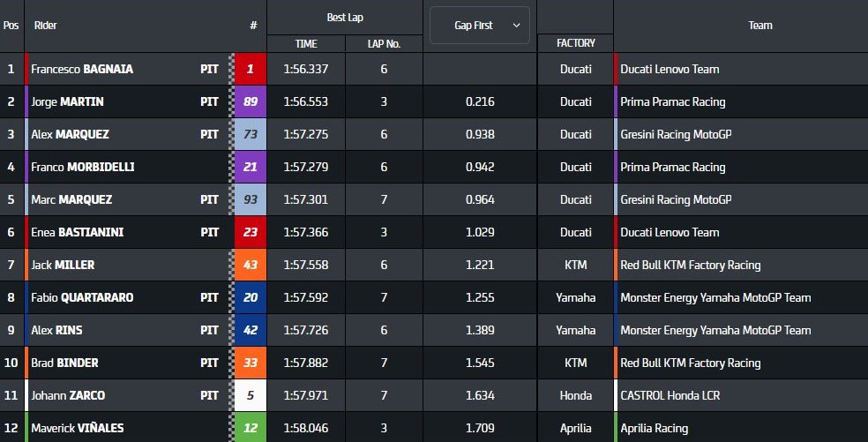The height and width of the screenshot is (442, 868).
Task: Click purple number 89 badge
Action: pyautogui.click(x=251, y=102)
